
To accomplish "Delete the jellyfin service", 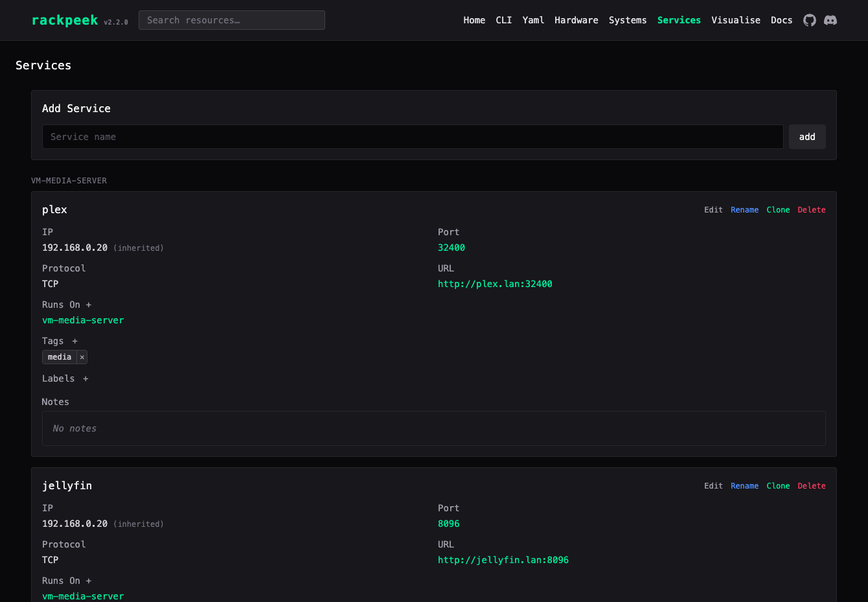I will click(812, 486).
